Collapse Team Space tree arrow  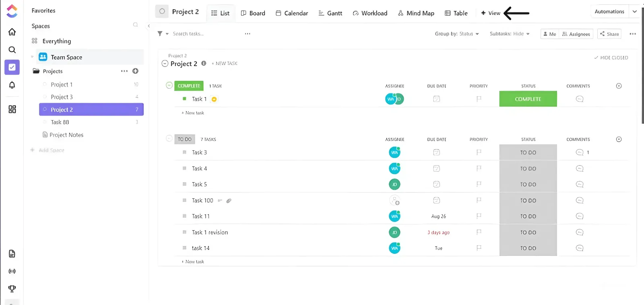[32, 57]
